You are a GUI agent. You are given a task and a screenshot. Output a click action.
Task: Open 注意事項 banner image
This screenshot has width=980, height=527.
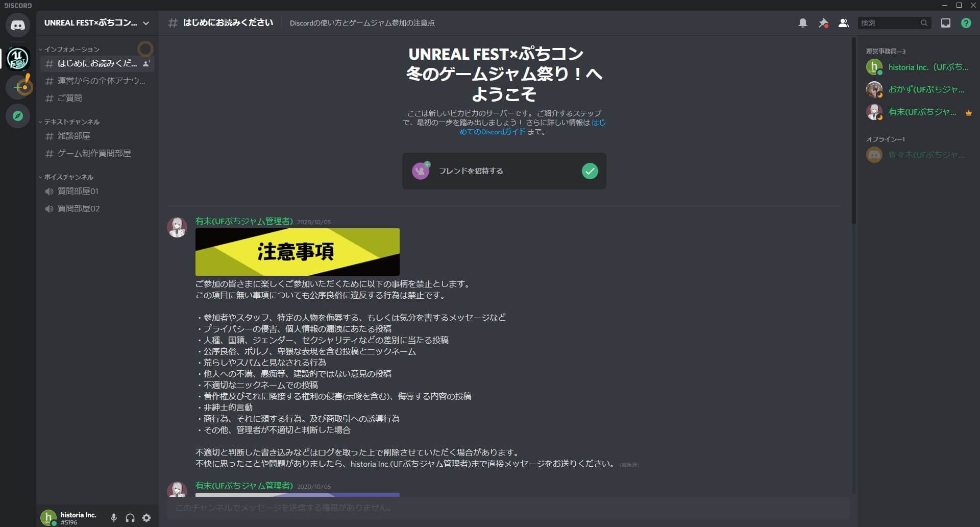[x=298, y=252]
